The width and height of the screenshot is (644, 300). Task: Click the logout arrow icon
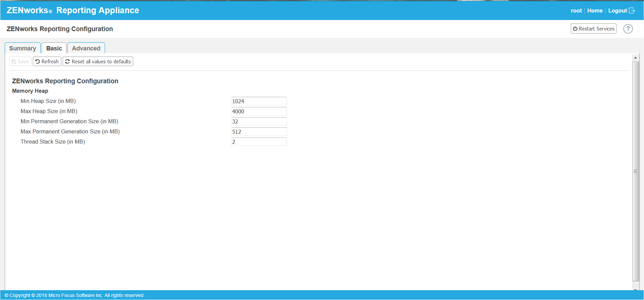(632, 10)
